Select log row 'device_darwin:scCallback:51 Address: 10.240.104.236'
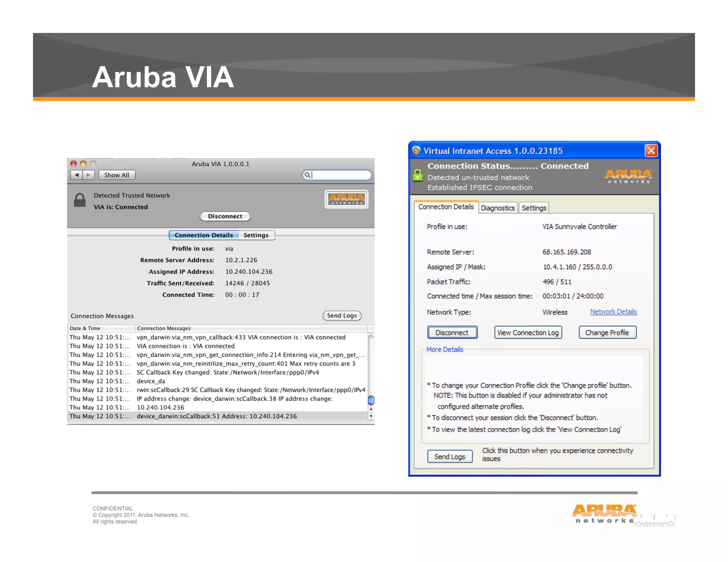 click(x=217, y=416)
